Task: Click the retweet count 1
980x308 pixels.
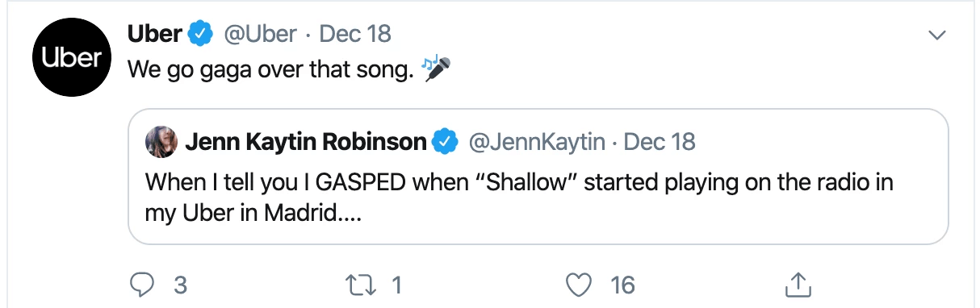Action: 396,285
